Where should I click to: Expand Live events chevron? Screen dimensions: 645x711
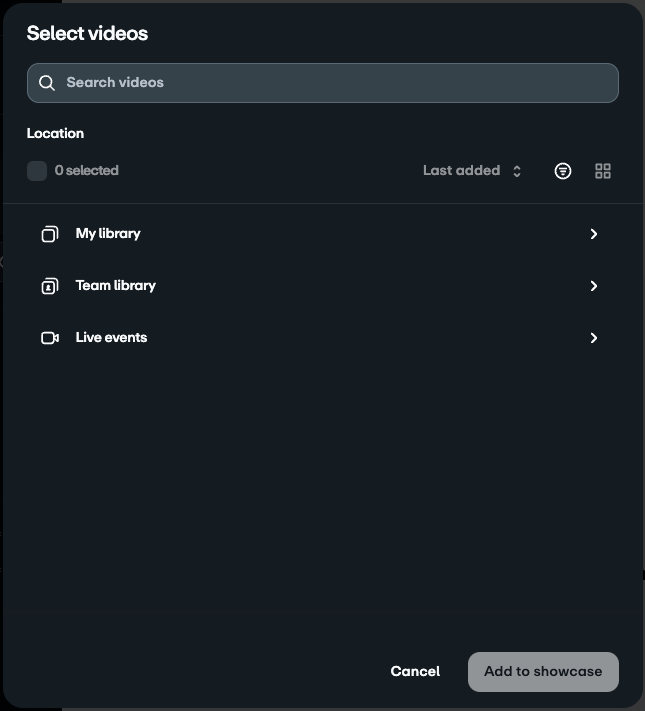[x=593, y=338]
